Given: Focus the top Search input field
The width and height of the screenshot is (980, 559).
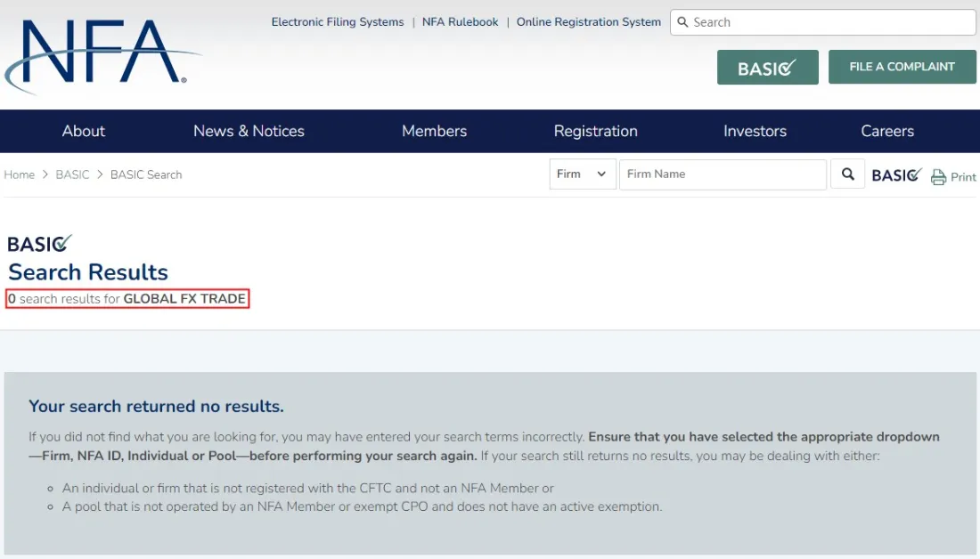Looking at the screenshot, I should 823,22.
